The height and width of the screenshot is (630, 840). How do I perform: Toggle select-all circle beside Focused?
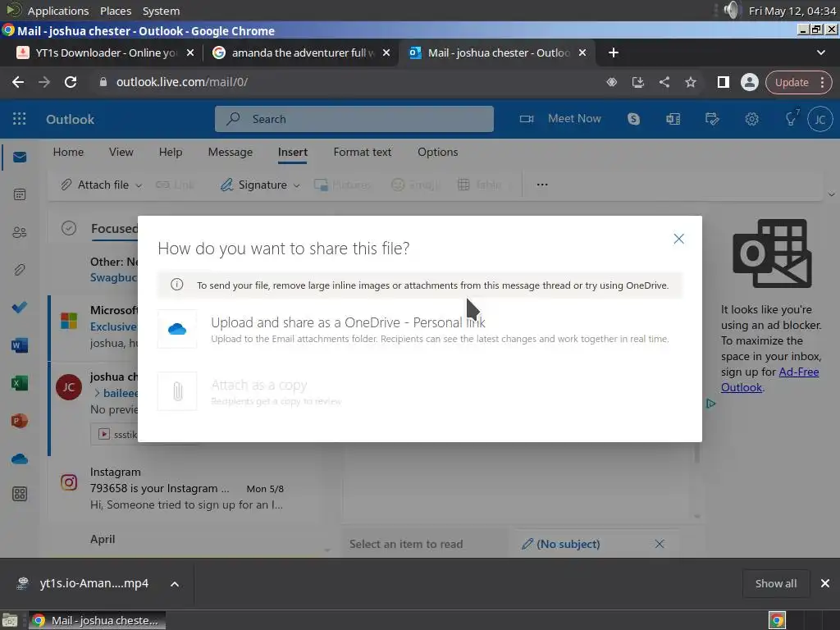coord(69,228)
